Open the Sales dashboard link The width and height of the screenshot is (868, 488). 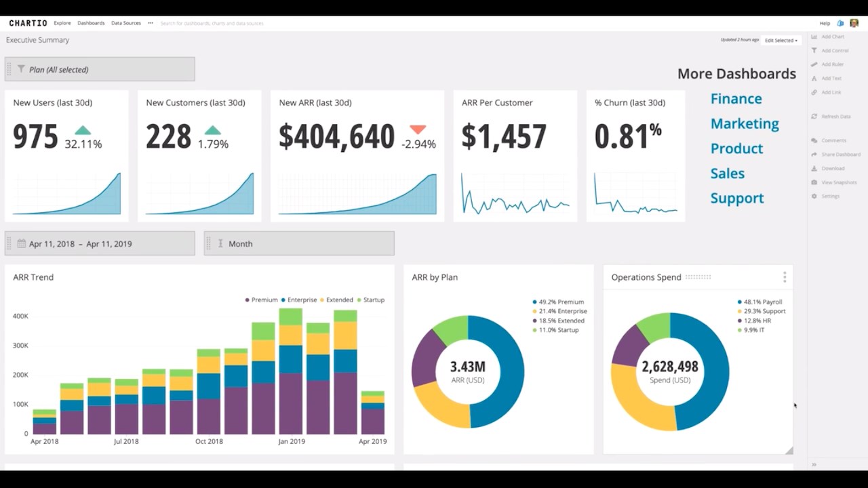point(727,174)
